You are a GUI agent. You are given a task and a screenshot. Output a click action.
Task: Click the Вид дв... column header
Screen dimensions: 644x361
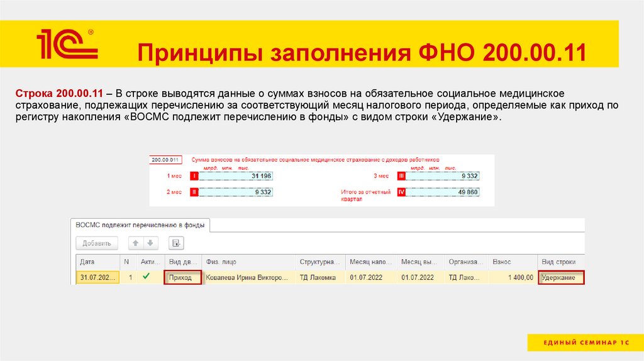pos(183,262)
